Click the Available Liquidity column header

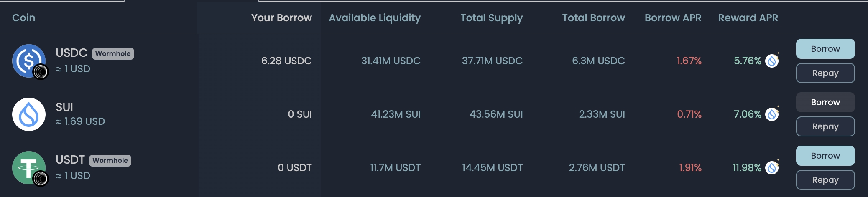pos(375,18)
